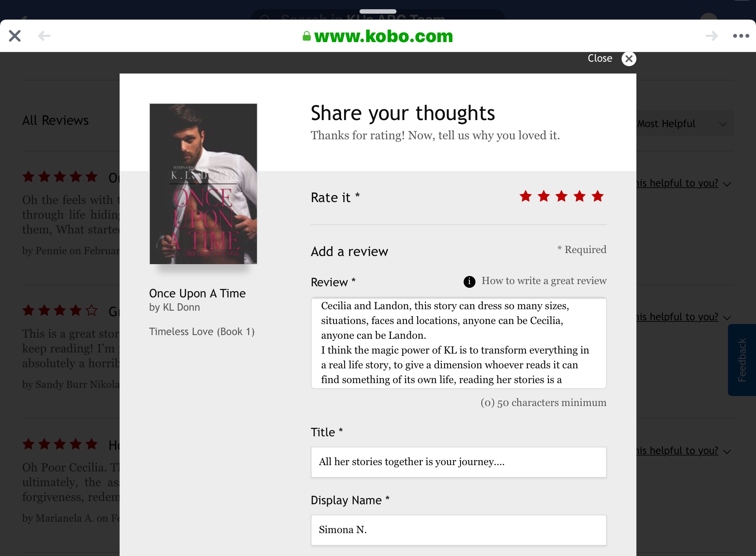Screen dimensions: 756x556
Task: Click the info icon beside review tips
Action: point(469,282)
